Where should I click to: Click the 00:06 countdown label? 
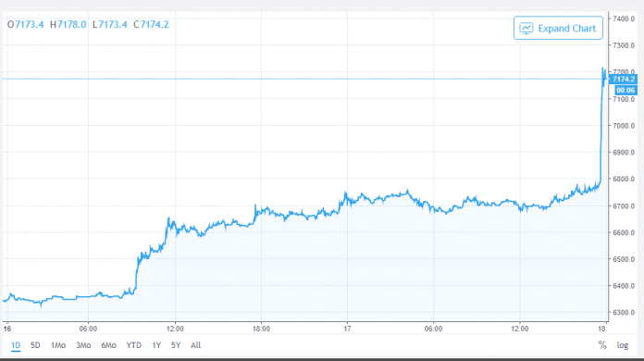(625, 91)
